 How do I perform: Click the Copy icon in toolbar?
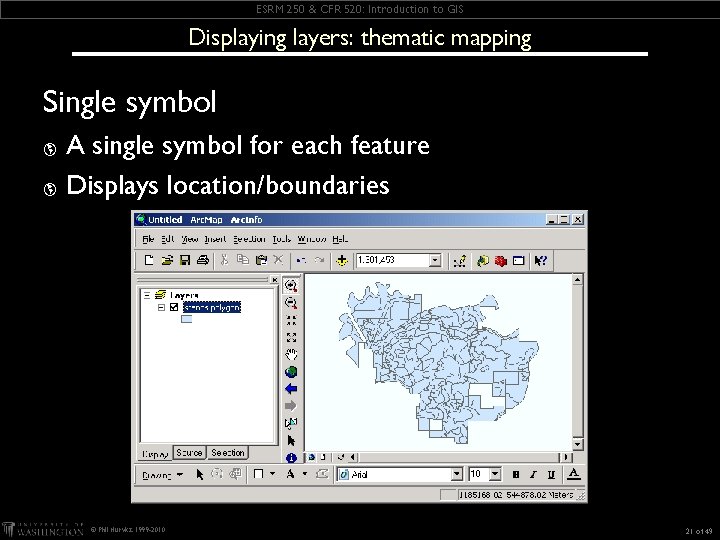click(243, 260)
